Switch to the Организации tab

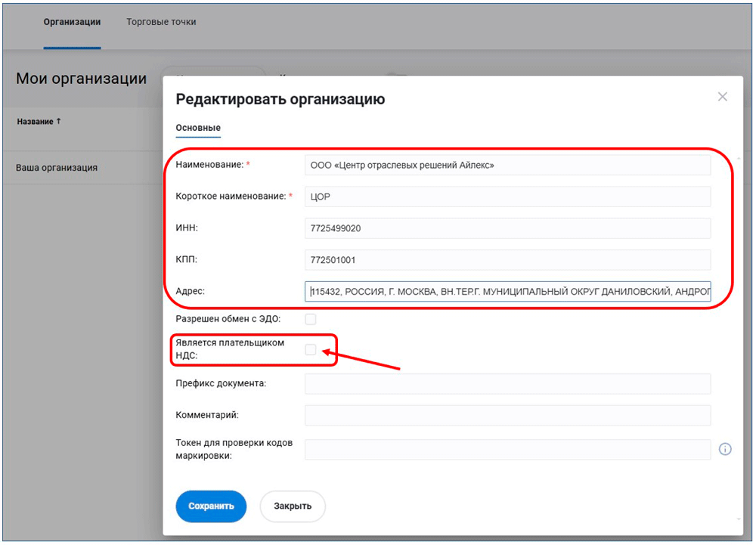pyautogui.click(x=72, y=22)
